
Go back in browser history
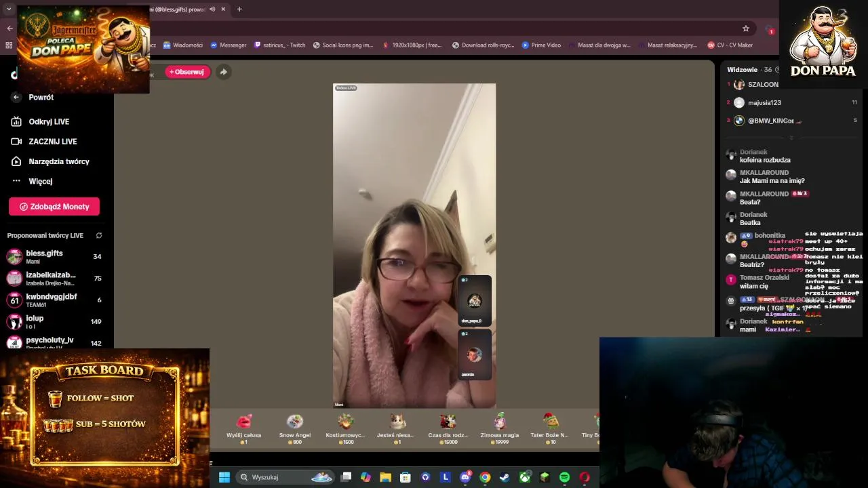9,28
